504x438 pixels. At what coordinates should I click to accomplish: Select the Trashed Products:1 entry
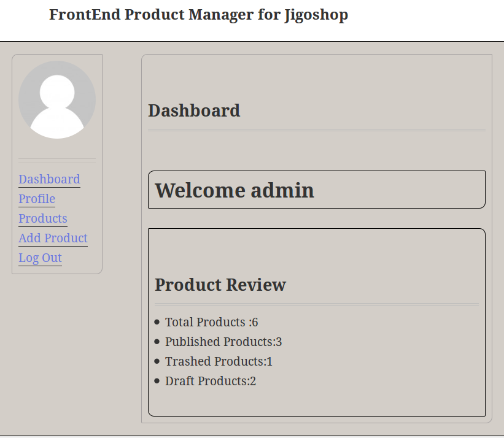[x=219, y=361]
